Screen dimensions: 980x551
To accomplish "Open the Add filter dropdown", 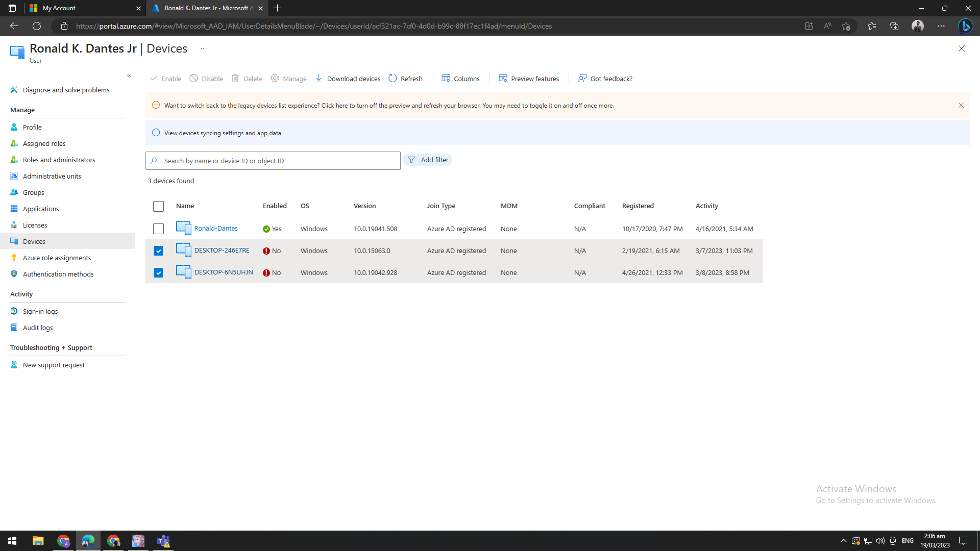I will pos(428,160).
